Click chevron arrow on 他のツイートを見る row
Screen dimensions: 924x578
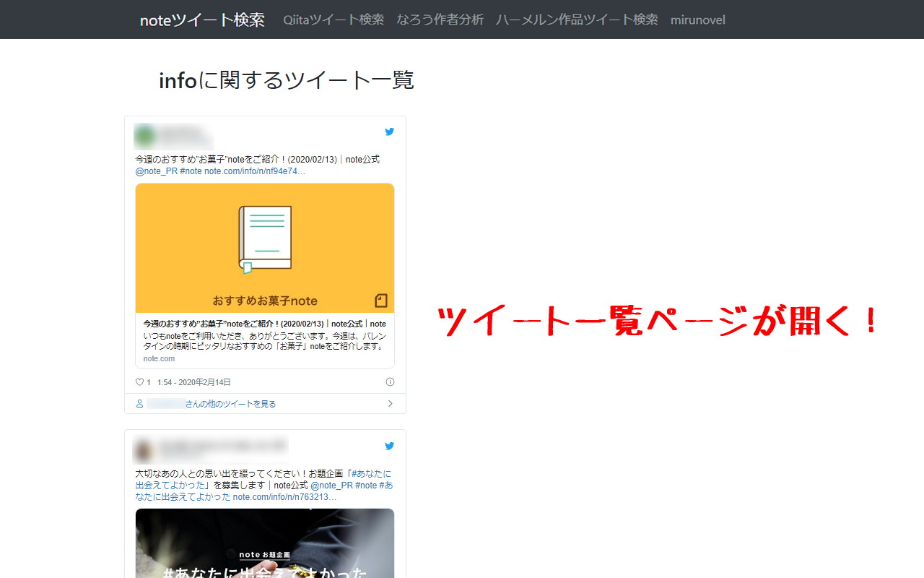(x=391, y=404)
